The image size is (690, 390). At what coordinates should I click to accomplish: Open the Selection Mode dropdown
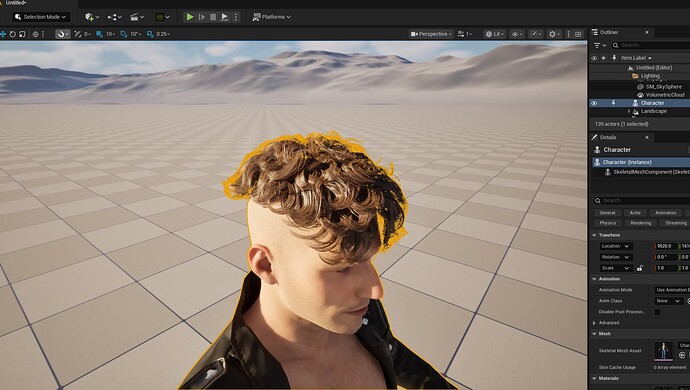tap(40, 17)
